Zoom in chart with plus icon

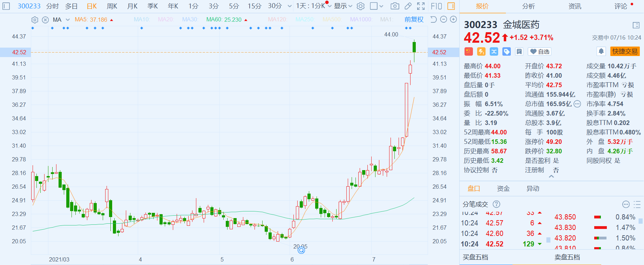pos(453,20)
